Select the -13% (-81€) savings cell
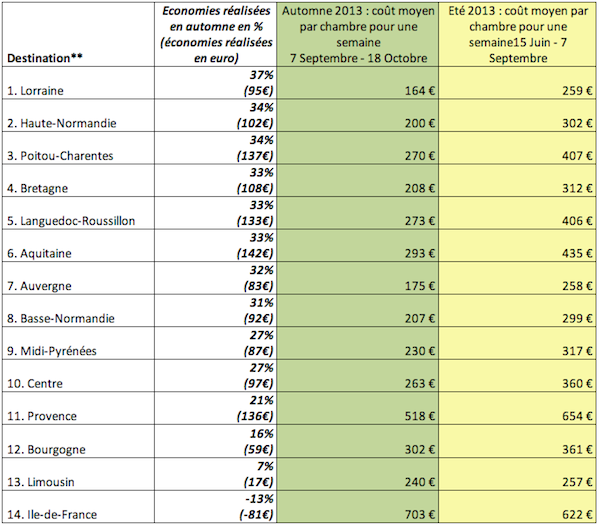 click(x=250, y=507)
